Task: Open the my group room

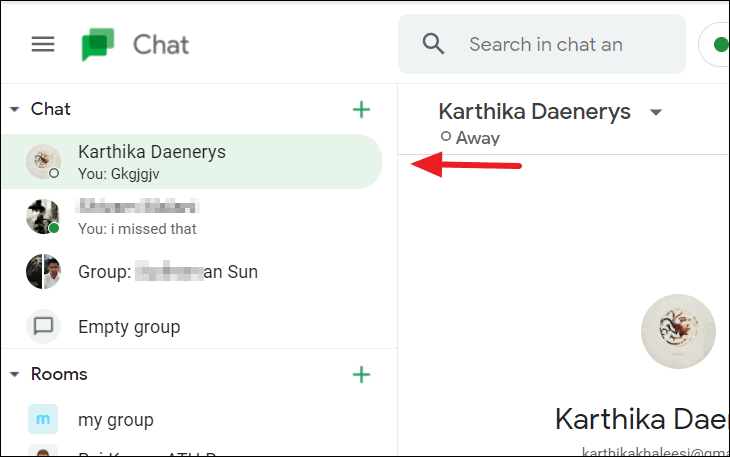Action: pos(192,419)
